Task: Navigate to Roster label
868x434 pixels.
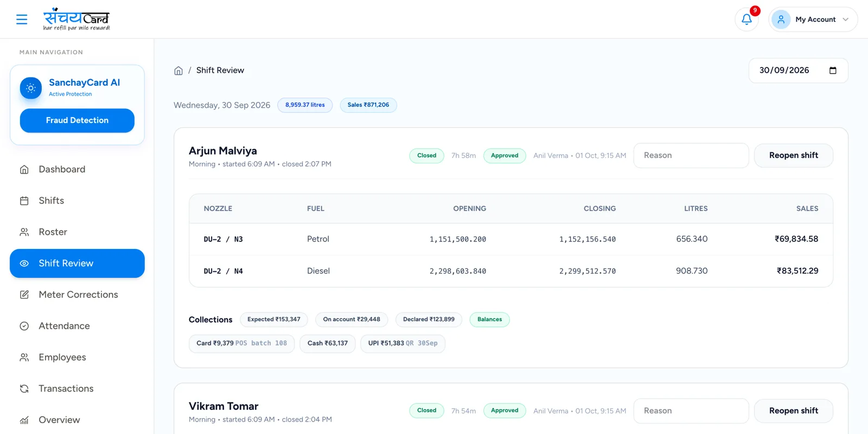Action: (53, 232)
